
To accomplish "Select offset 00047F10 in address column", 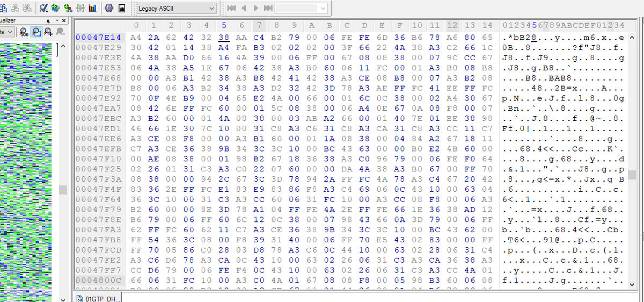I will pyautogui.click(x=99, y=159).
